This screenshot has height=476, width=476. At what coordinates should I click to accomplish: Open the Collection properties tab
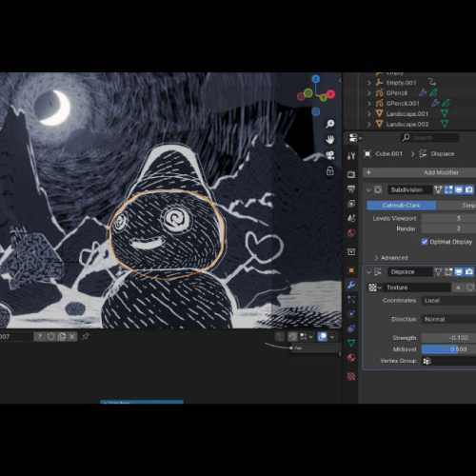click(x=351, y=252)
